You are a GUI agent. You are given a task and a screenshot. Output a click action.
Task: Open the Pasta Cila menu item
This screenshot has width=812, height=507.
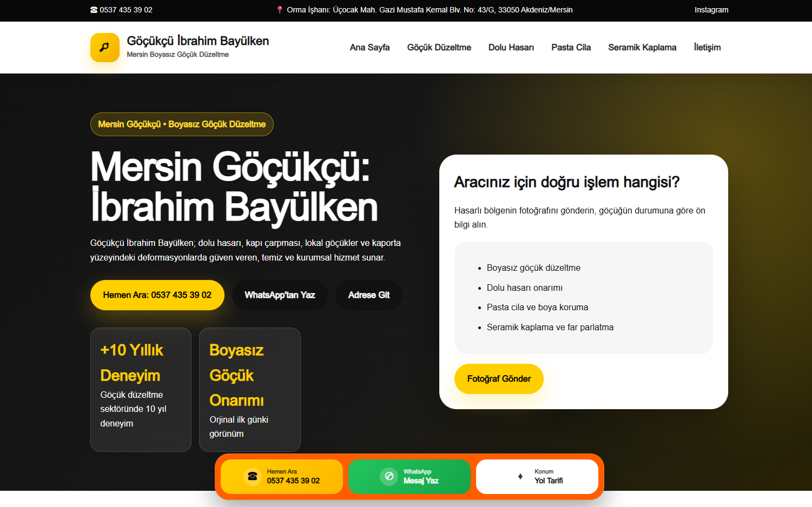point(571,48)
